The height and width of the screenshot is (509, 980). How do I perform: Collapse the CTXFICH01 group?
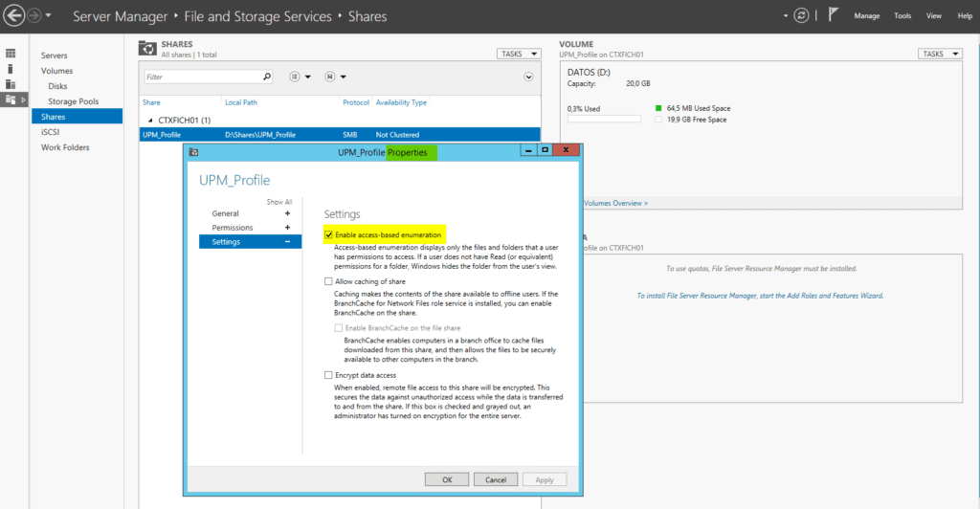(x=150, y=120)
